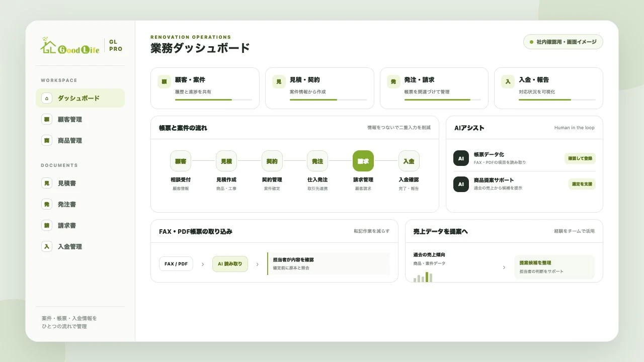The width and height of the screenshot is (644, 362).
Task: Click the 入 icon on 入金・報告 card
Action: 508,81
